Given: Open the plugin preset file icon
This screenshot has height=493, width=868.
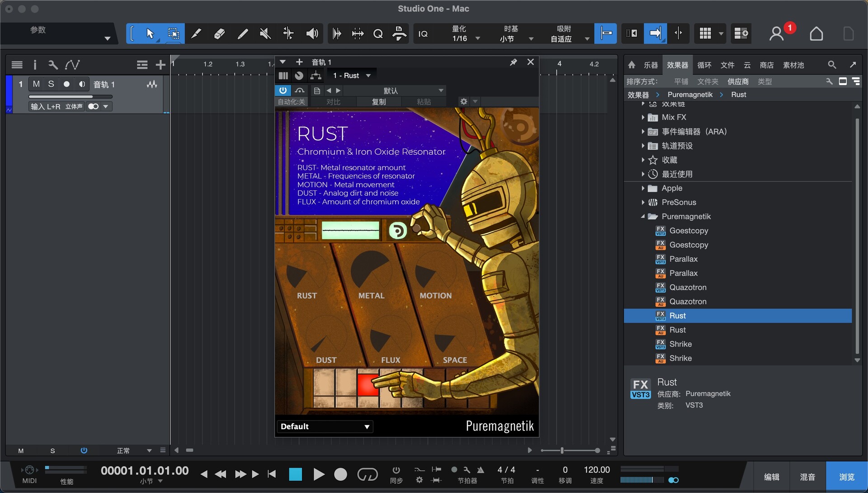Looking at the screenshot, I should tap(317, 91).
